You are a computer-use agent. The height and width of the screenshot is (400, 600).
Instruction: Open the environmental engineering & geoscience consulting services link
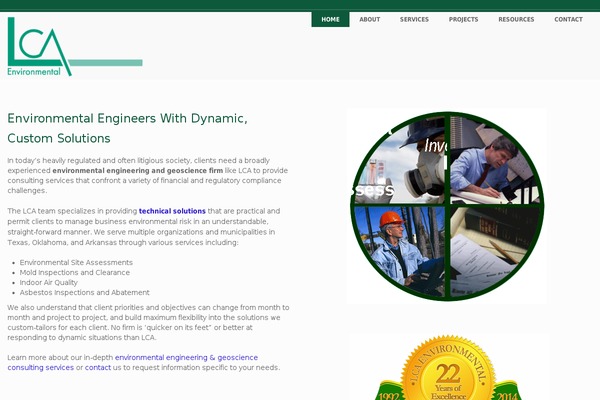pos(132,362)
